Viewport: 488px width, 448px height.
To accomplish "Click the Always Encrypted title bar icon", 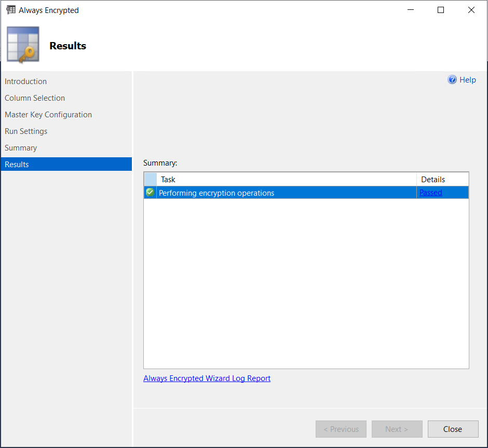I will pos(11,9).
